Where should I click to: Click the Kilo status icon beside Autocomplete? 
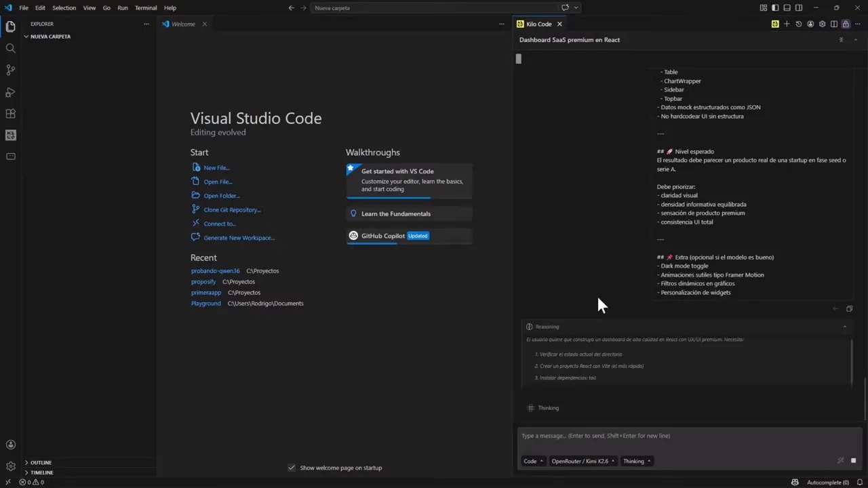pos(795,483)
